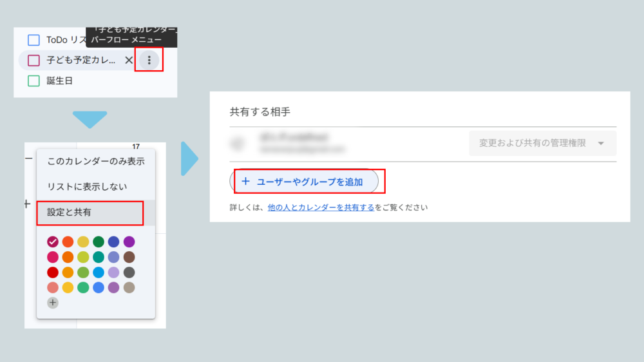
Task: Select the teal color circle
Action: coord(99,257)
